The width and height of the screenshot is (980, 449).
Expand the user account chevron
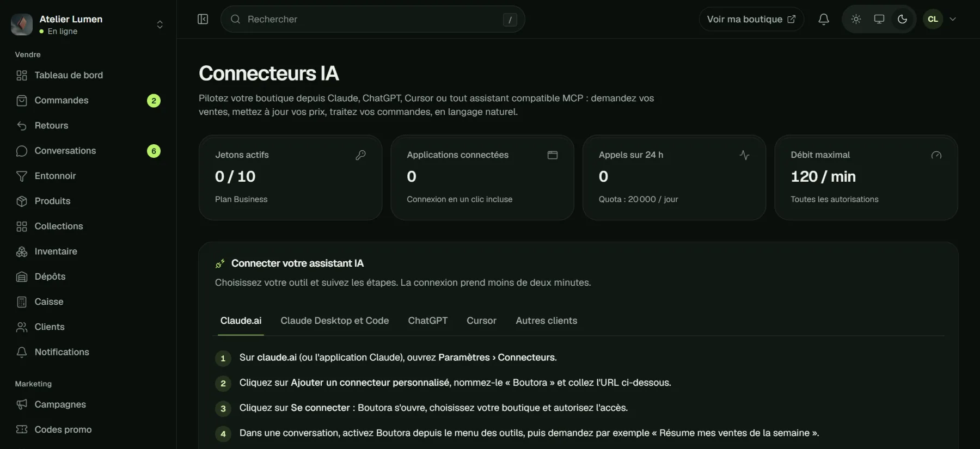tap(953, 19)
